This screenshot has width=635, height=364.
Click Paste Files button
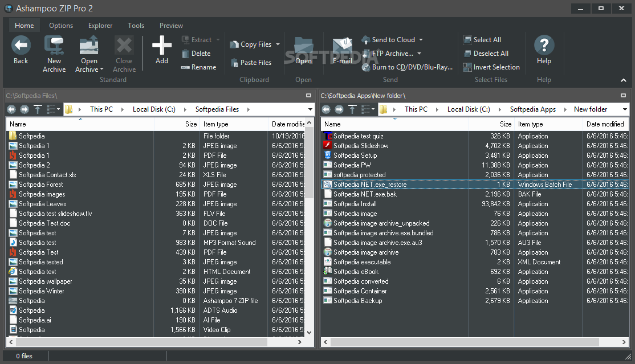[x=251, y=62]
